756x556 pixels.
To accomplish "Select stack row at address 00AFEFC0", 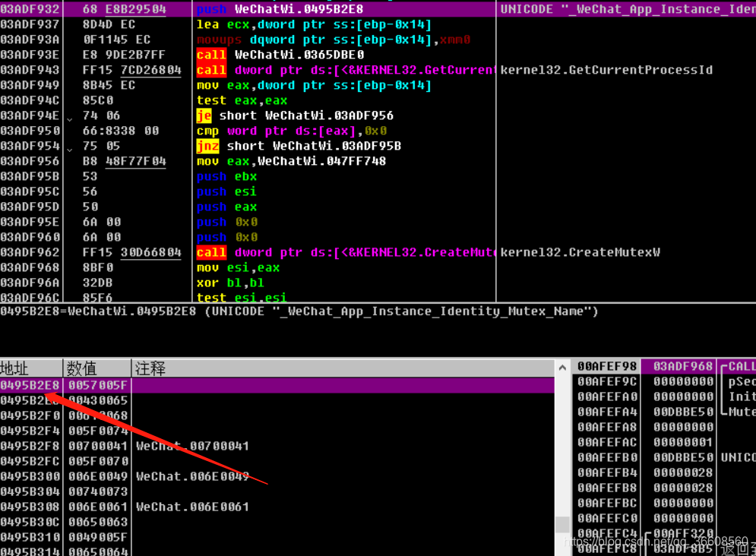I will pyautogui.click(x=664, y=518).
